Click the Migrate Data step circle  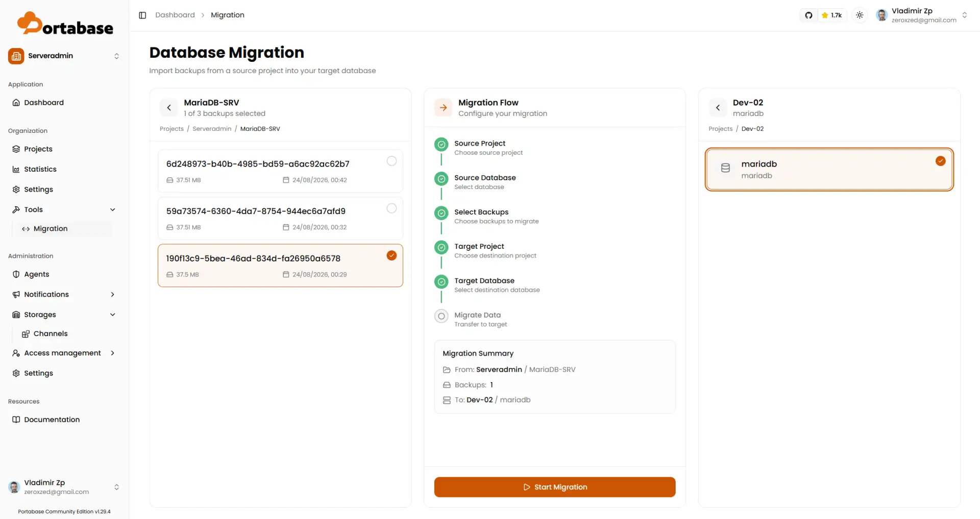(442, 316)
